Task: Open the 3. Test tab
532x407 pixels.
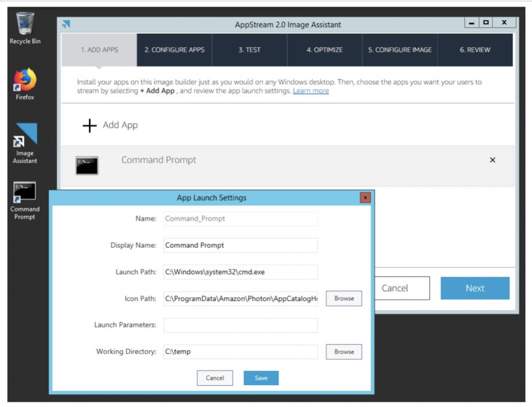Action: tap(249, 50)
